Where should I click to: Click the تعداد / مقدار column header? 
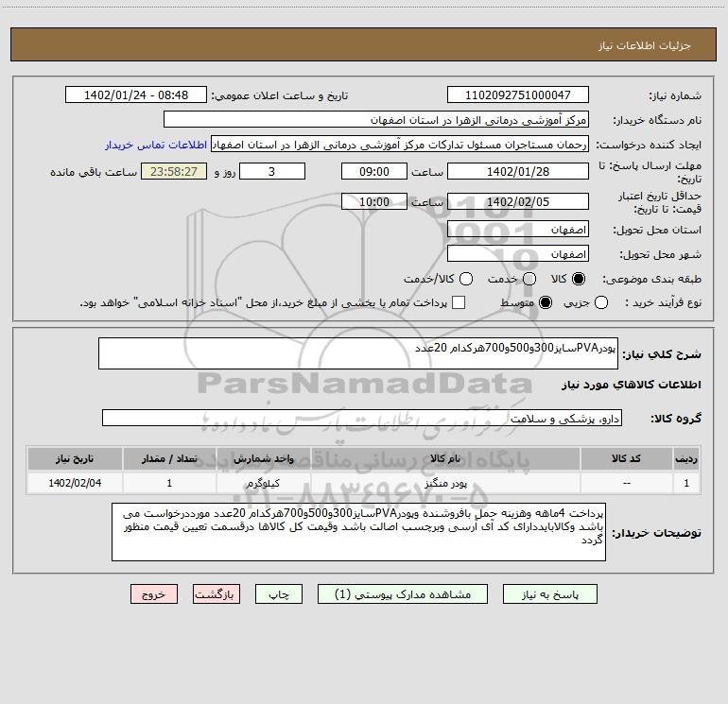(x=169, y=458)
